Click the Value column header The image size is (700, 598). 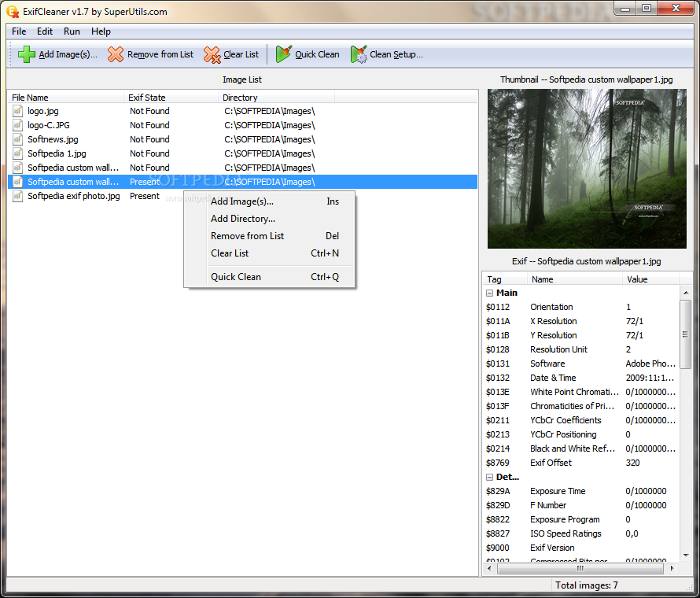651,279
